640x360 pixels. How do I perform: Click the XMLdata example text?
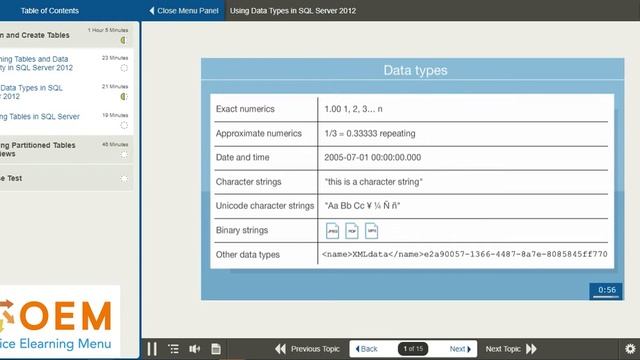465,254
